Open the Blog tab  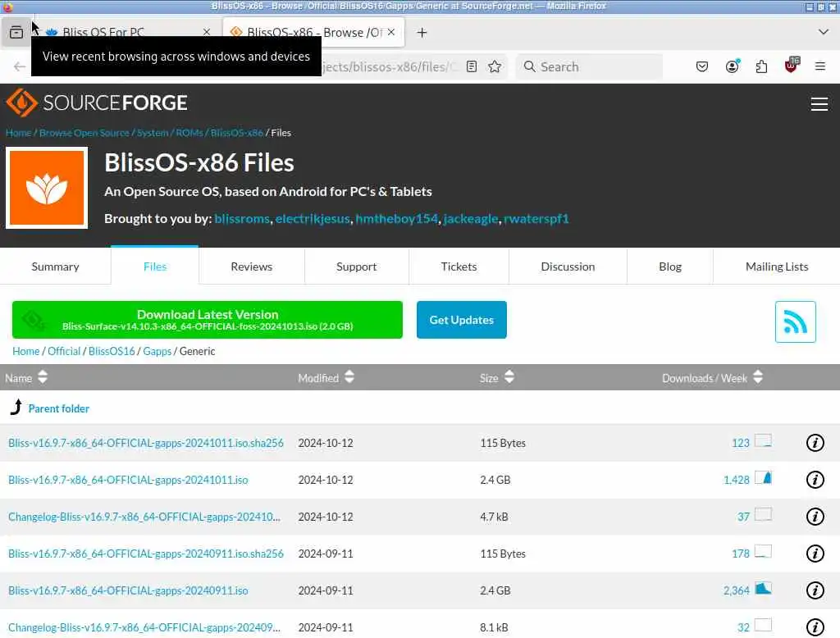coord(670,267)
